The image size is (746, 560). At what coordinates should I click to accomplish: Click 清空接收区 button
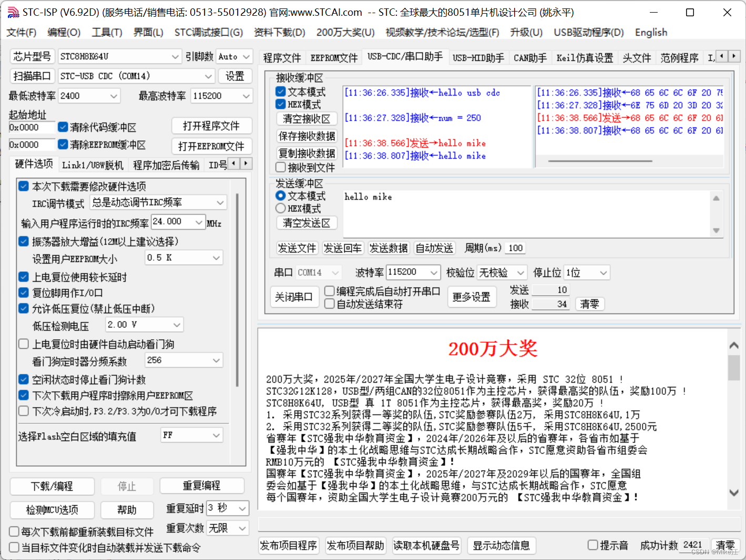pos(306,119)
